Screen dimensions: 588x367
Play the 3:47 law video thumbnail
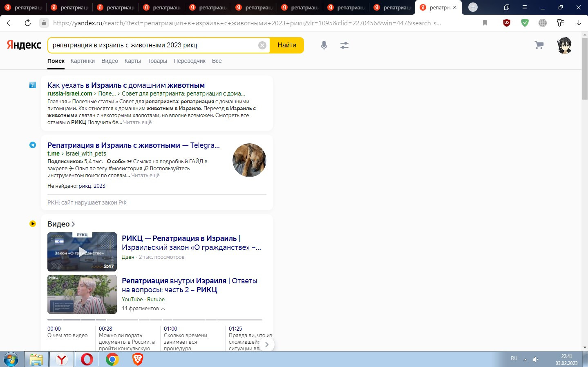tap(82, 252)
